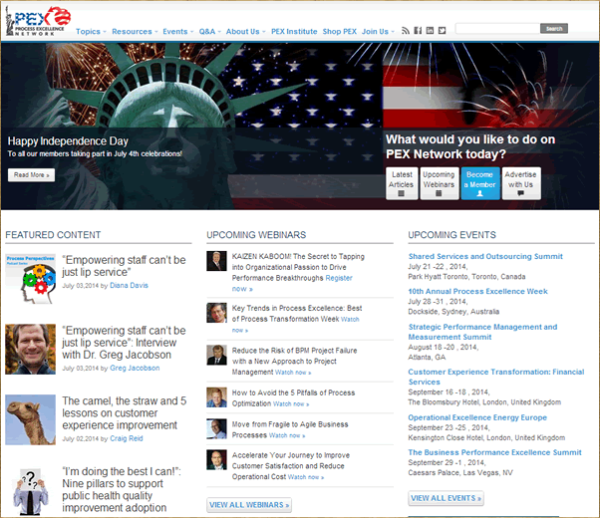
Task: Click the Key Trends webinar speaker photo
Action: tap(217, 313)
